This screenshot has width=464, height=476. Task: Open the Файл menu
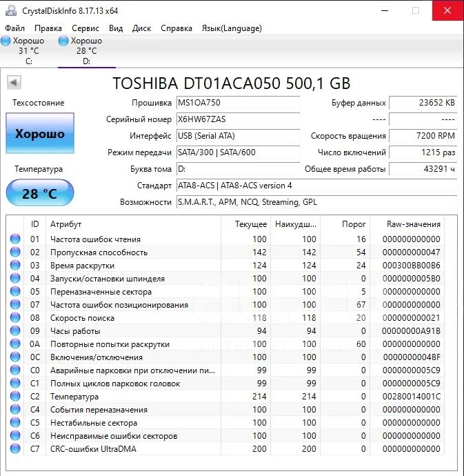14,28
